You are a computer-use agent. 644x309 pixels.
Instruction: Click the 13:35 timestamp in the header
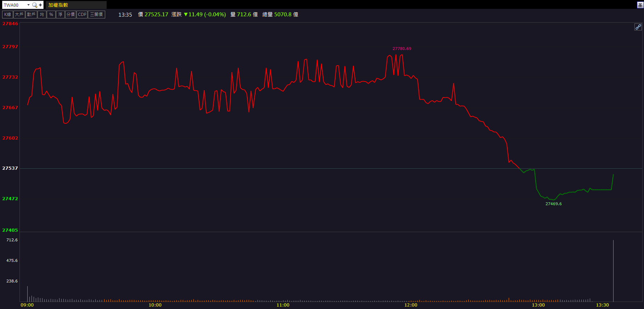(125, 15)
